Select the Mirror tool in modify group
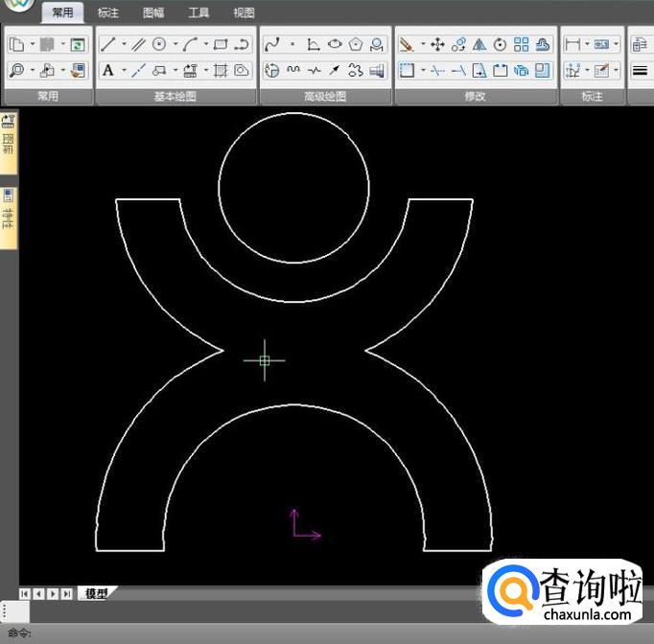 click(x=479, y=44)
